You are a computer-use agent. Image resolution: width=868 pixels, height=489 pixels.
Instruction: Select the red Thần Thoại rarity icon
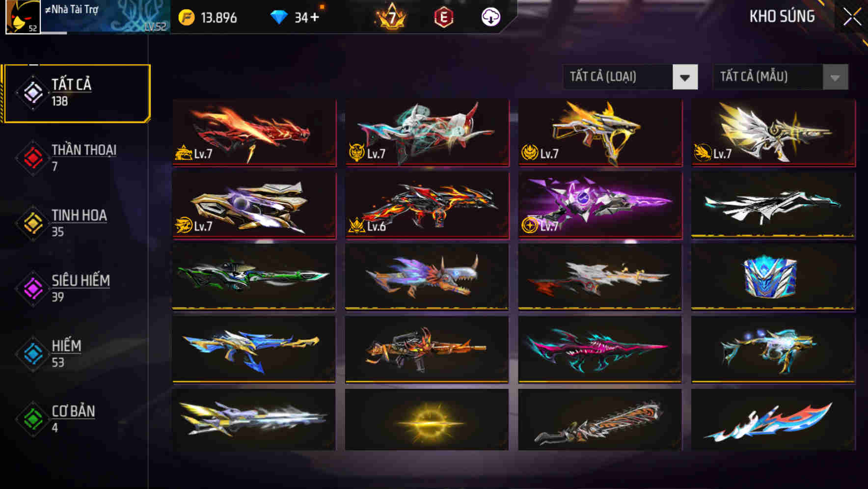click(x=33, y=158)
